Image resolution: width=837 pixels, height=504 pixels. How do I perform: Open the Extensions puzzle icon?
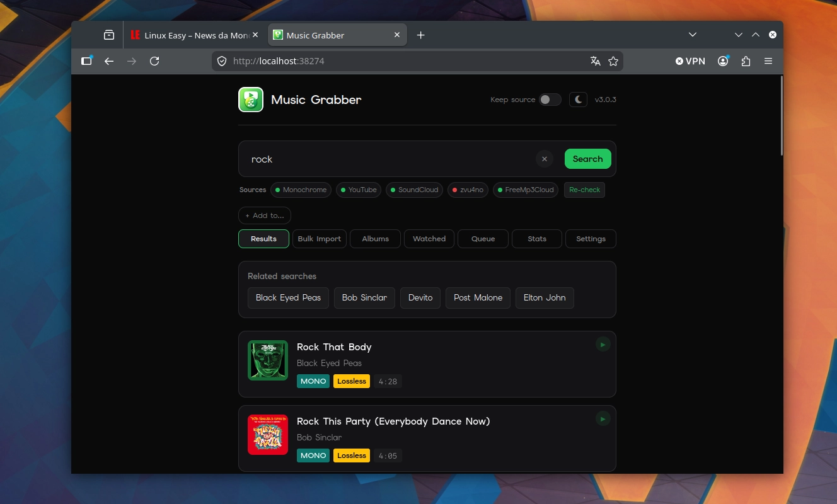(x=746, y=61)
